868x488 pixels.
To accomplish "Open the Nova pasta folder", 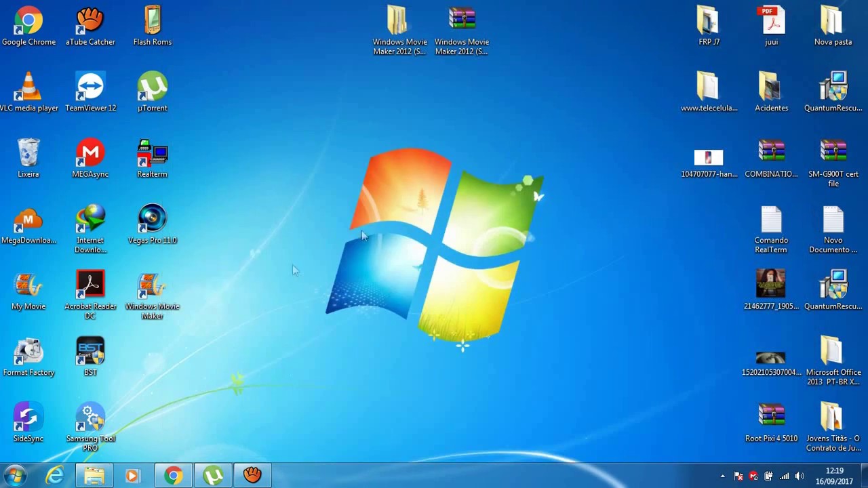I will [833, 26].
